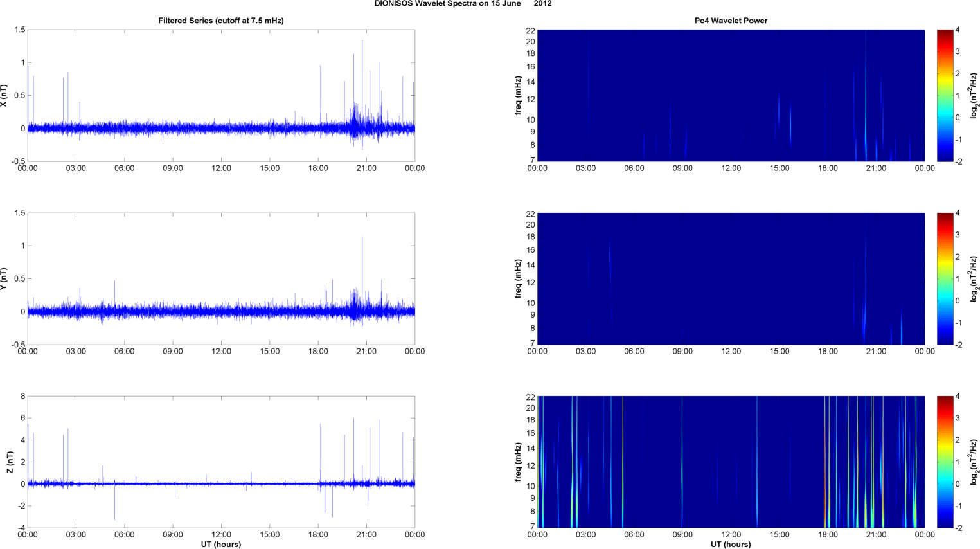Screen dimensions: 980x549
Task: Click the middle wavelet plot's color bar
Action: (x=944, y=278)
